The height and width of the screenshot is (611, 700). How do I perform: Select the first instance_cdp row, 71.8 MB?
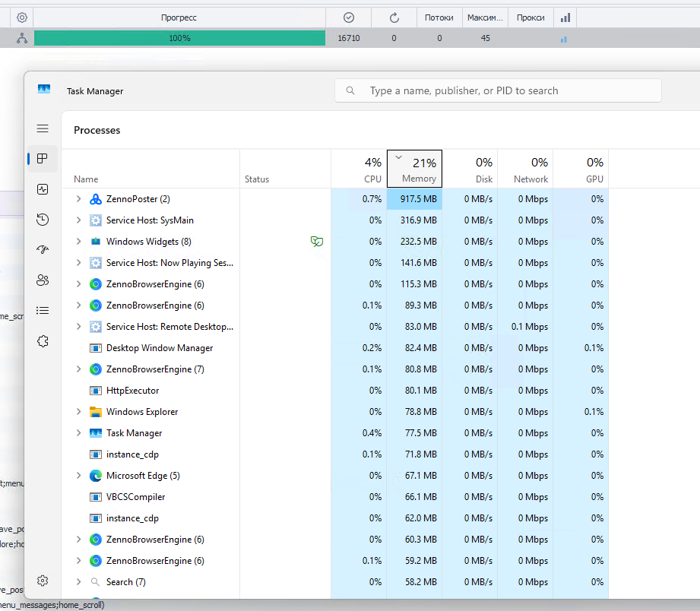click(x=335, y=454)
